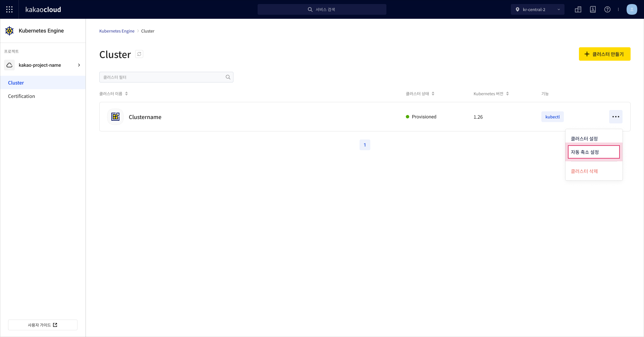This screenshot has height=337, width=644.
Task: Click the cloud project icon
Action: pos(9,65)
